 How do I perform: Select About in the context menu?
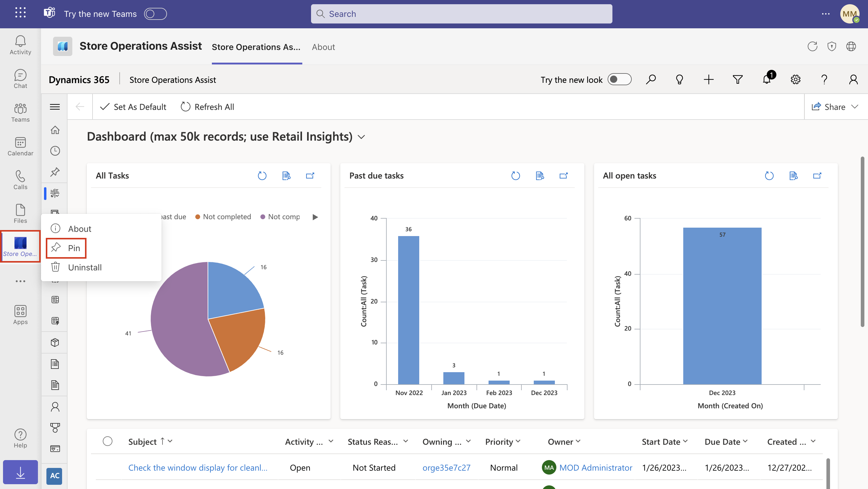[x=101, y=229]
